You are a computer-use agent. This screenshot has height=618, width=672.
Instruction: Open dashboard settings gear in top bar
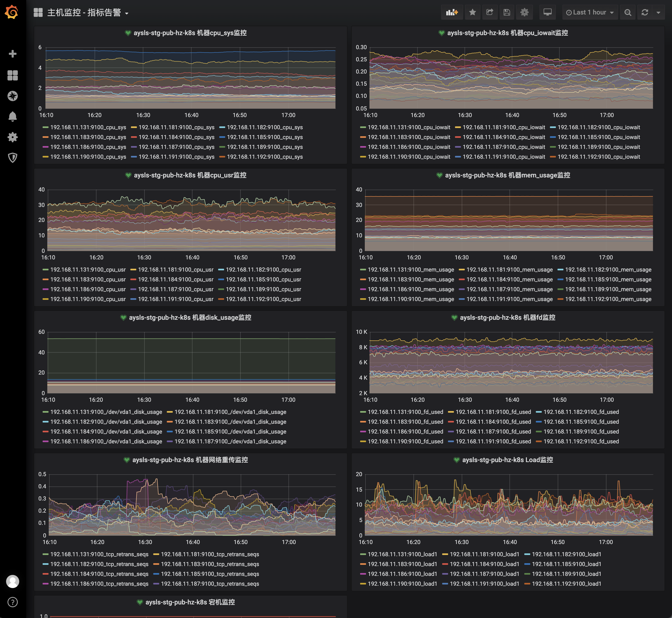pyautogui.click(x=524, y=12)
